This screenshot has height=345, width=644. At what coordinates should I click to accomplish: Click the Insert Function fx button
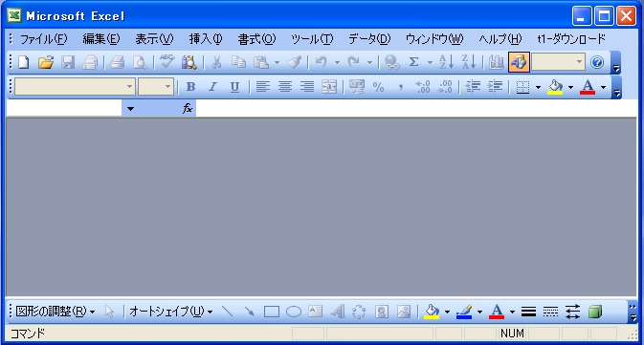coord(188,108)
